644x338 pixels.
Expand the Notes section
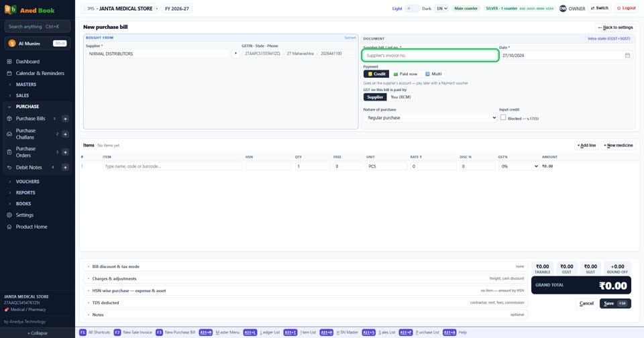(306, 315)
